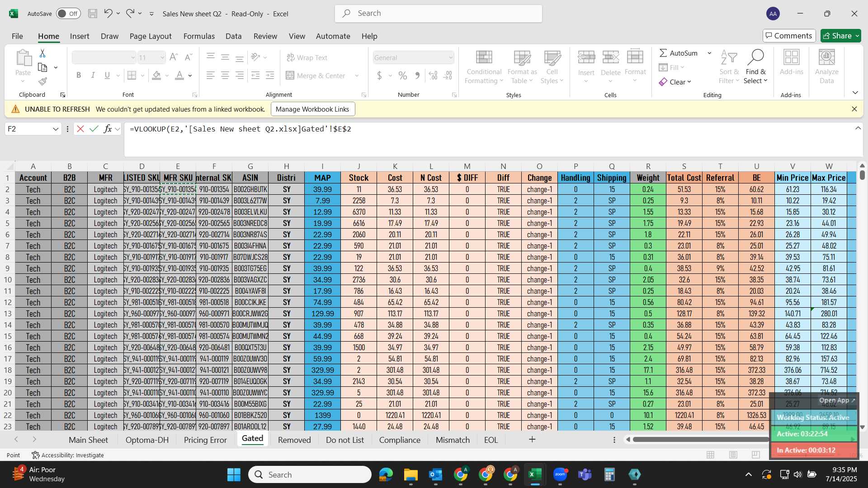Select the Cut scissors icon
Viewport: 868px width, 488px height.
pos(42,53)
